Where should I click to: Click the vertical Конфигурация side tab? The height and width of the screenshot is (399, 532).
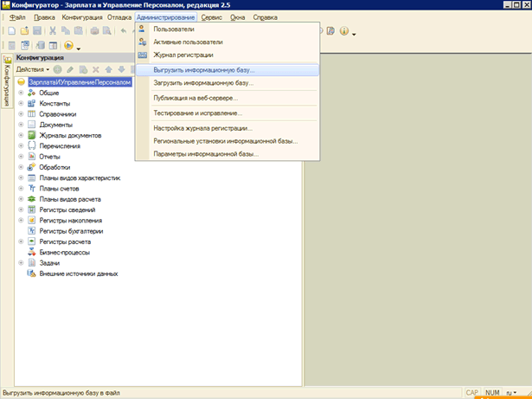(7, 81)
